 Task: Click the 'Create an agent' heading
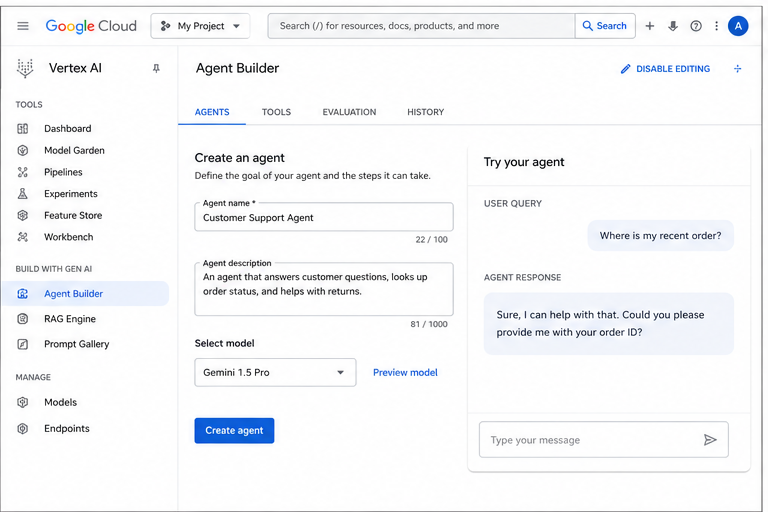(240, 158)
